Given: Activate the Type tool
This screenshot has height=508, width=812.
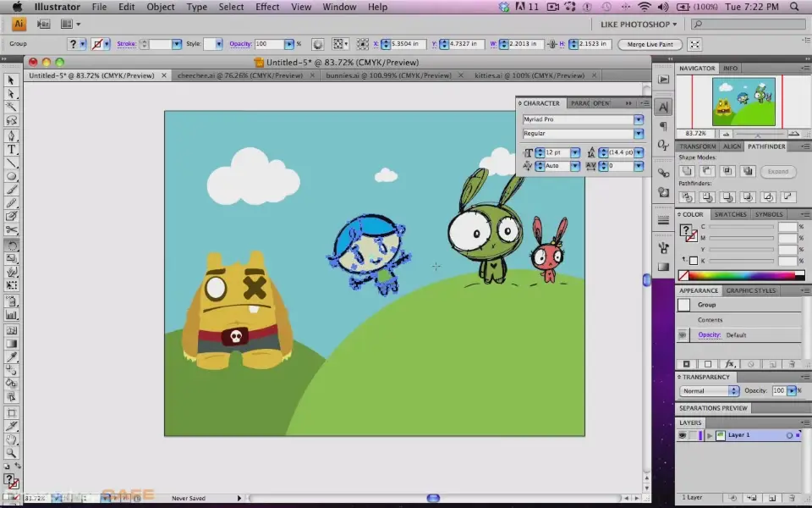Looking at the screenshot, I should 11,150.
